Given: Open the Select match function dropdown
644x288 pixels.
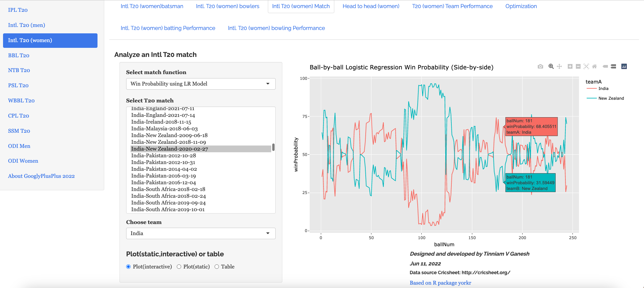Looking at the screenshot, I should (201, 84).
